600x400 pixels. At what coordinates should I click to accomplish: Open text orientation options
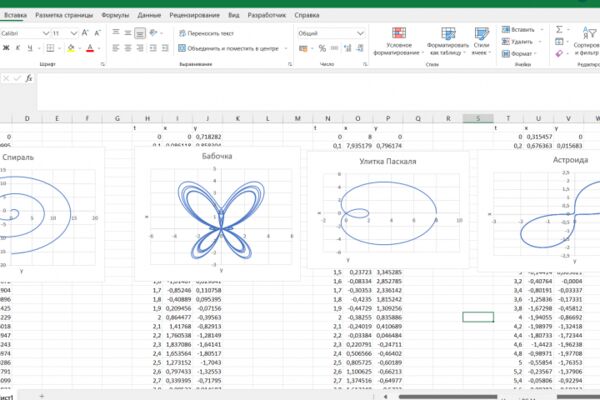click(x=154, y=33)
